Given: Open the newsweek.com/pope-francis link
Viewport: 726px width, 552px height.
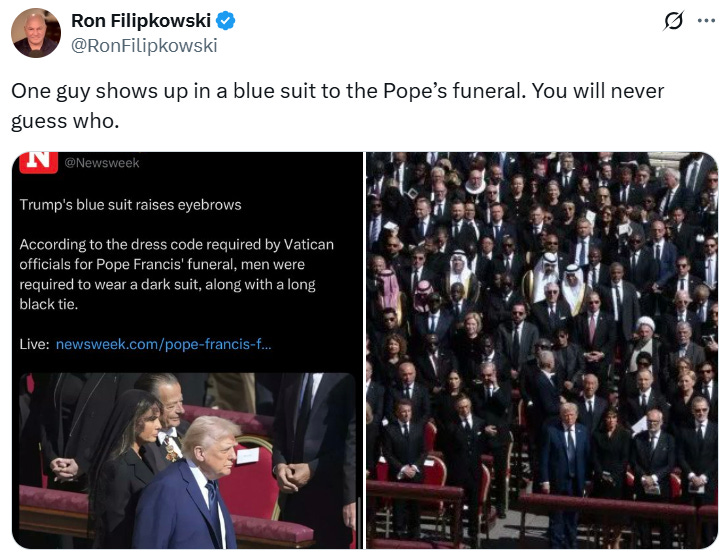Looking at the screenshot, I should 163,344.
